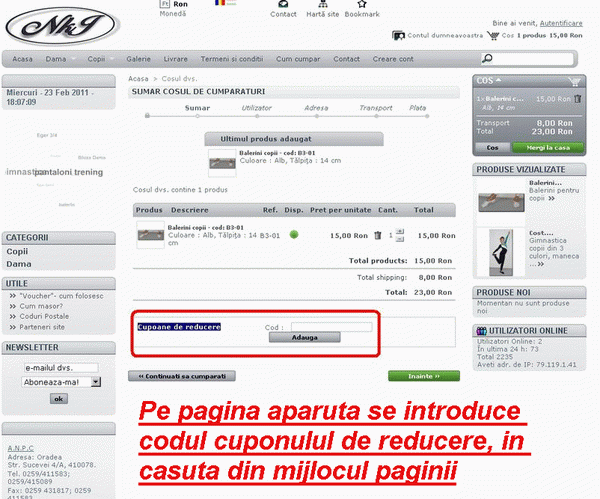
Task: Select the Sumar checkout step
Action: [x=197, y=108]
